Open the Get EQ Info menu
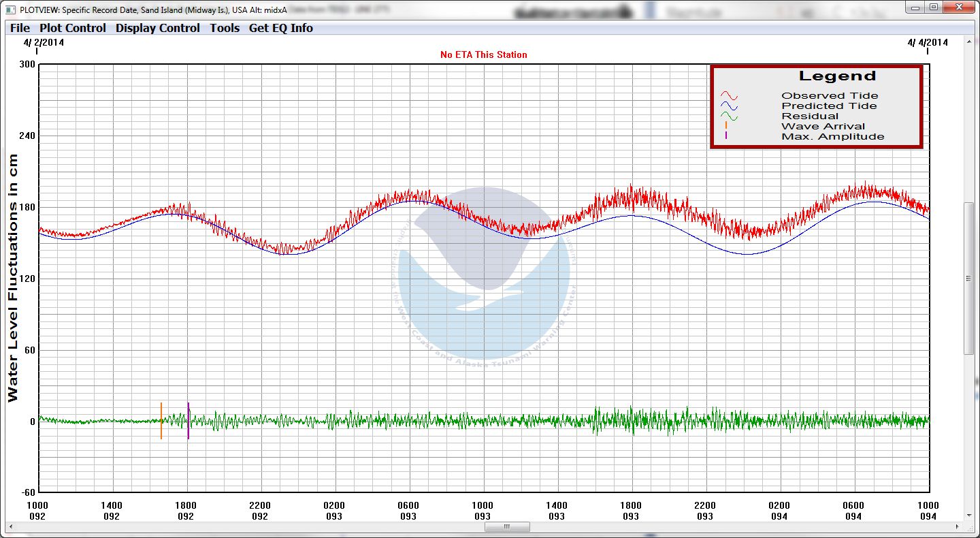Viewport: 980px width, 538px height. (x=281, y=28)
